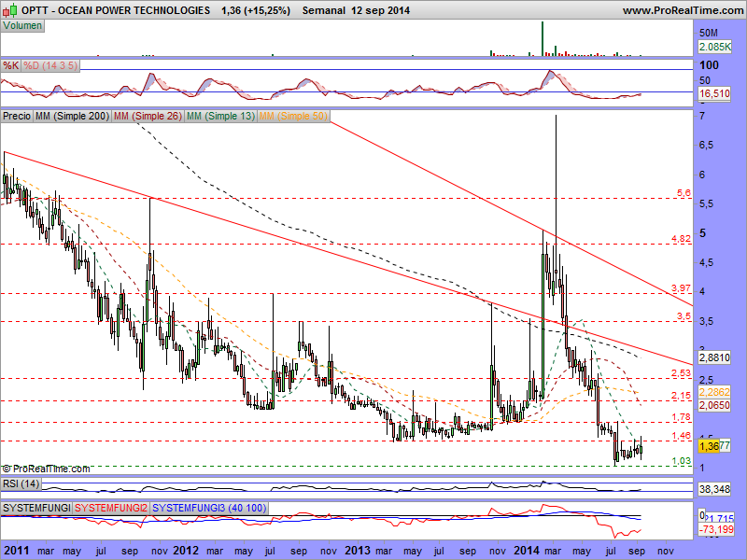Click the red SYSTEMFUNGI value -73,199
The height and width of the screenshot is (560, 747).
716,529
